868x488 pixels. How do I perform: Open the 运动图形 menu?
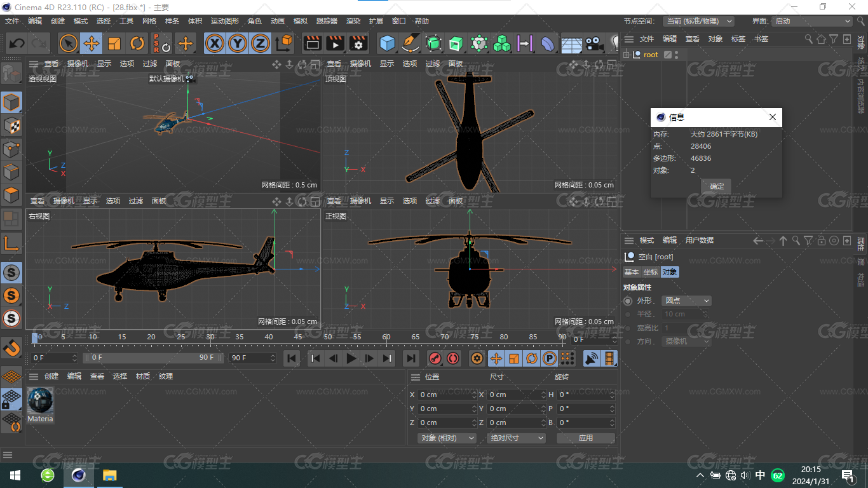[225, 21]
